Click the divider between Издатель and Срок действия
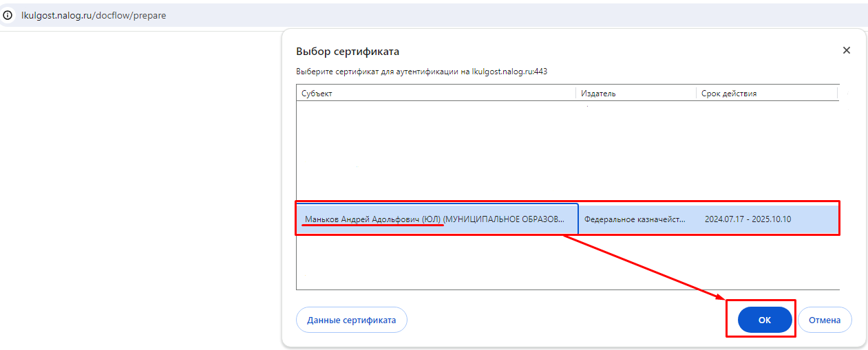The height and width of the screenshot is (350, 868). coord(695,94)
